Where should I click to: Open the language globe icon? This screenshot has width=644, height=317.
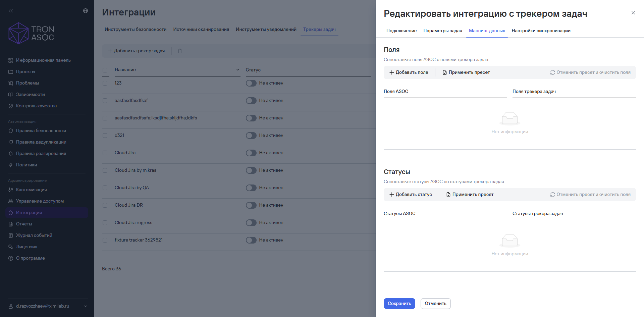pyautogui.click(x=86, y=11)
